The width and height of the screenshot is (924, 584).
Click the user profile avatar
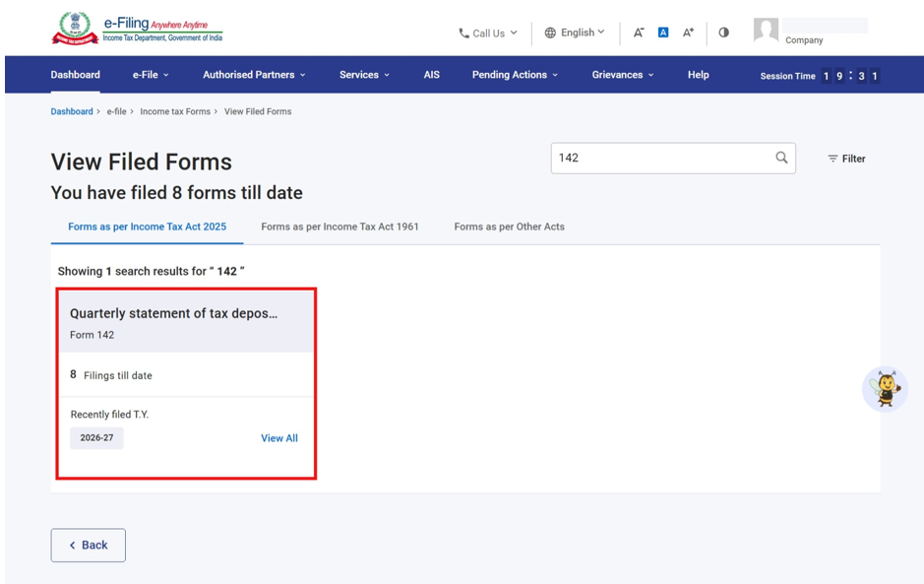(x=766, y=30)
